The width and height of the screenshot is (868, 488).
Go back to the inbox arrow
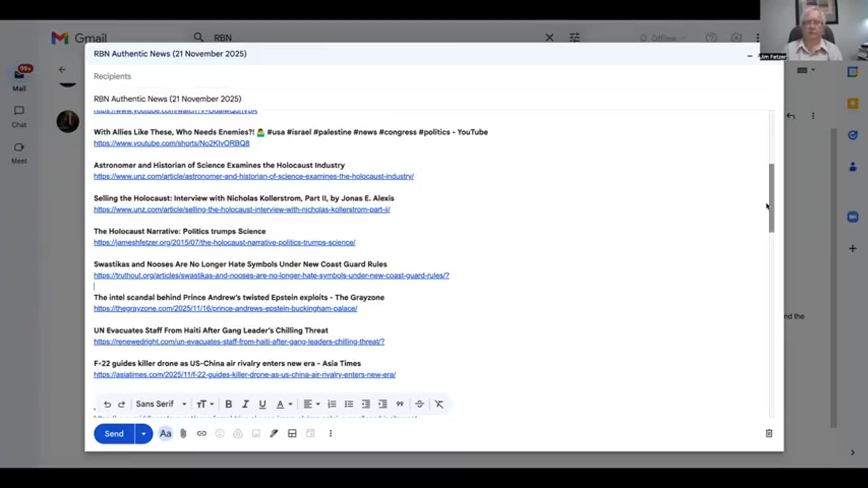(x=62, y=69)
